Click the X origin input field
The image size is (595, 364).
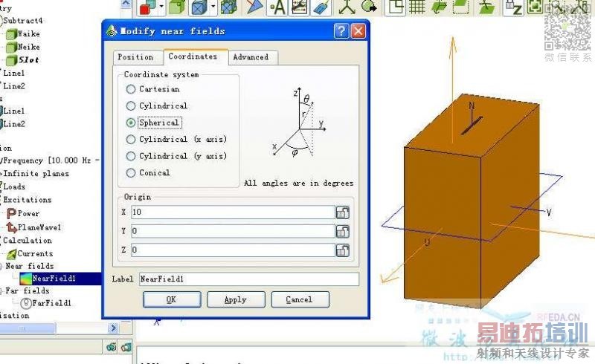[233, 212]
